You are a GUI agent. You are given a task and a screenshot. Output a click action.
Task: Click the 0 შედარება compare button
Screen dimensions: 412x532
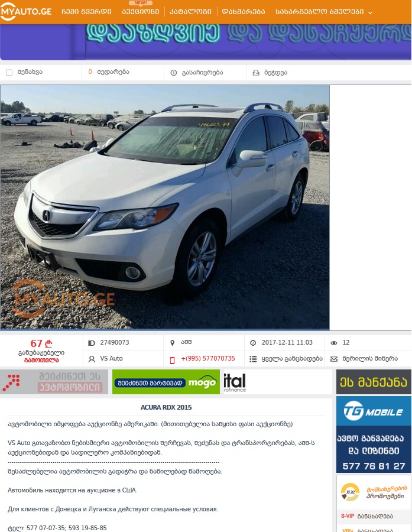(109, 72)
